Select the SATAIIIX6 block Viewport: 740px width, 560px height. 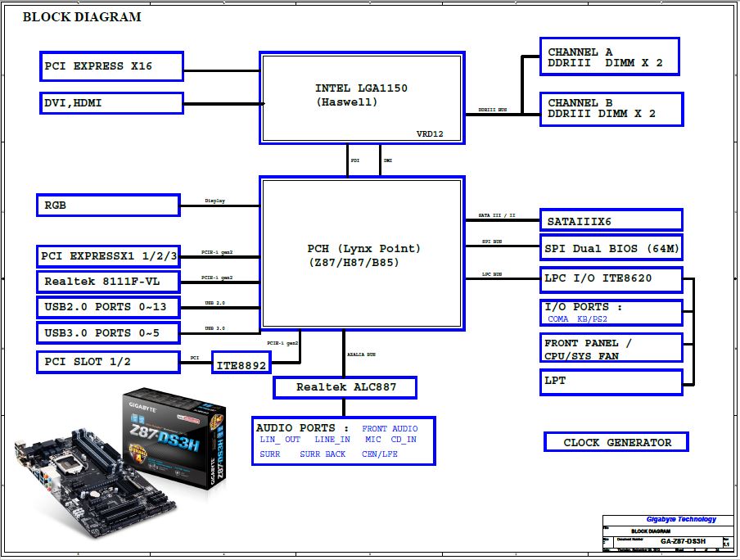[611, 220]
